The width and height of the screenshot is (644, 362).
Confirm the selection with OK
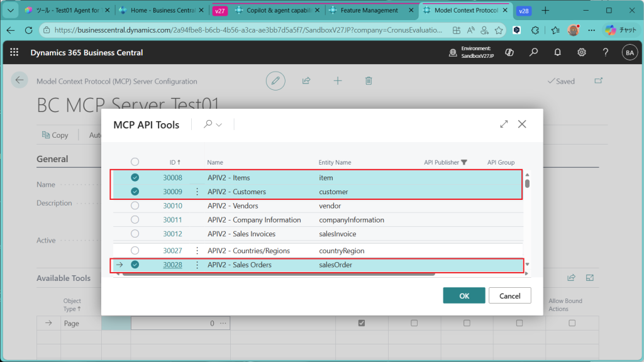tap(464, 295)
